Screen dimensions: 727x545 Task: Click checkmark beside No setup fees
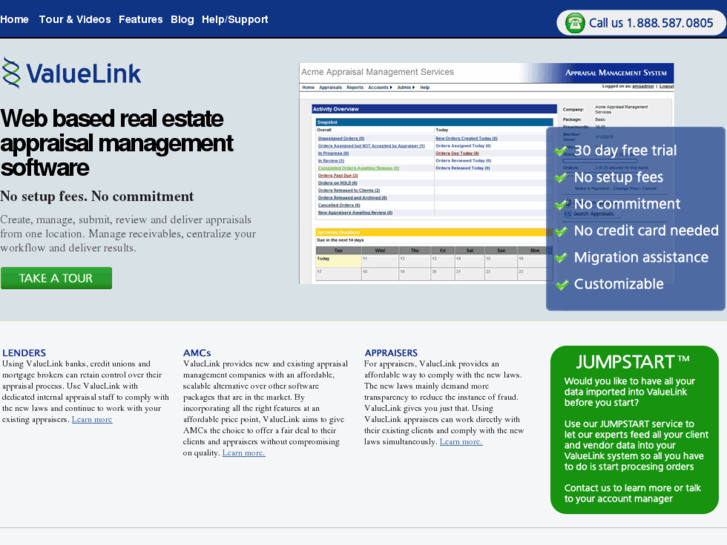(561, 177)
